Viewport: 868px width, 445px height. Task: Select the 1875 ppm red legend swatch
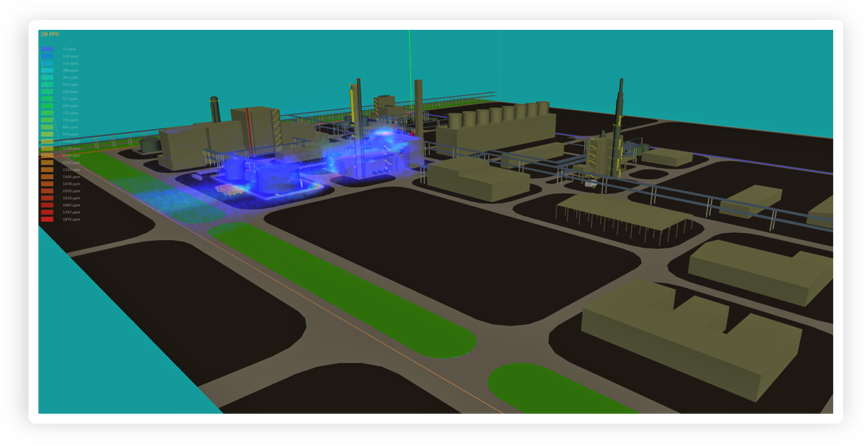click(47, 220)
